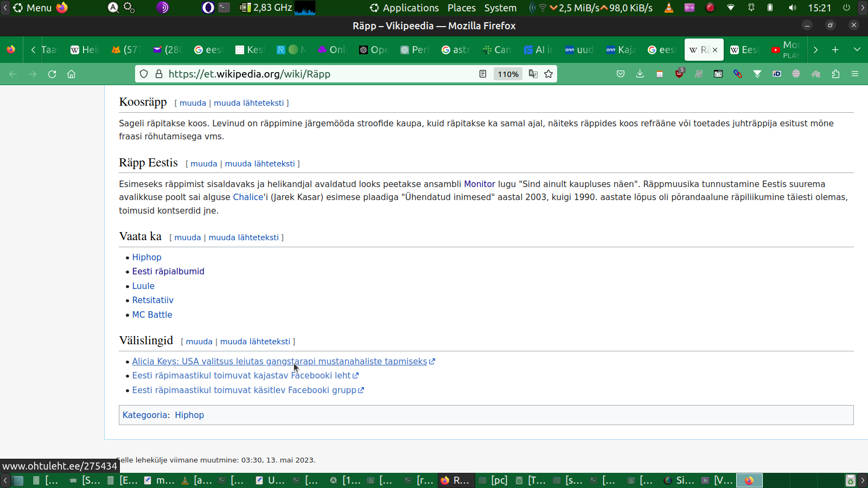Click the 110% zoom level indicator
The height and width of the screenshot is (488, 868).
point(508,74)
